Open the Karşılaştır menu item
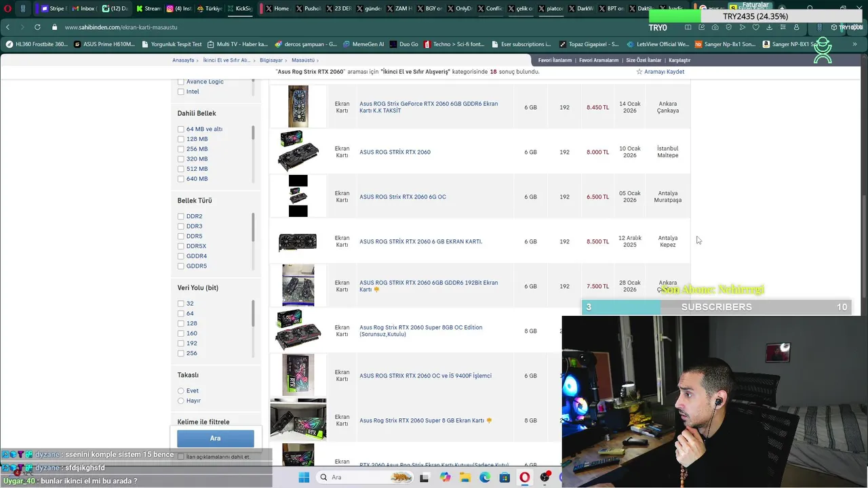The image size is (868, 488). [679, 60]
